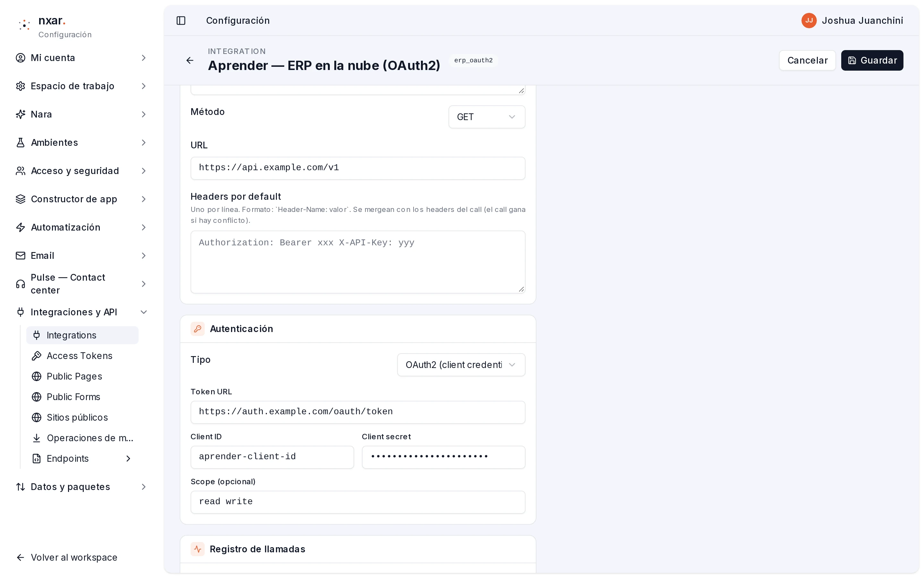Click the Cancelar button
The height and width of the screenshot is (578, 924).
[x=807, y=60]
